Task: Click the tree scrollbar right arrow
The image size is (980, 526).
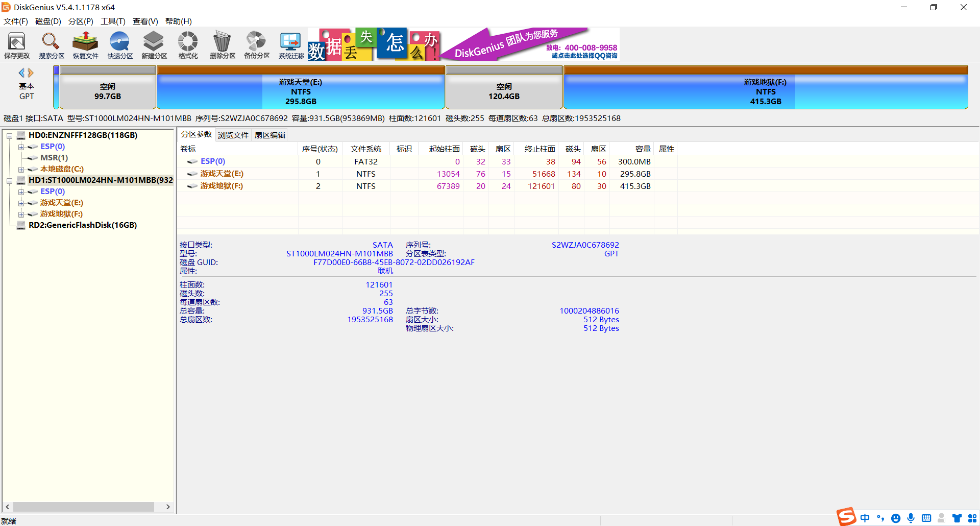Action: click(168, 507)
